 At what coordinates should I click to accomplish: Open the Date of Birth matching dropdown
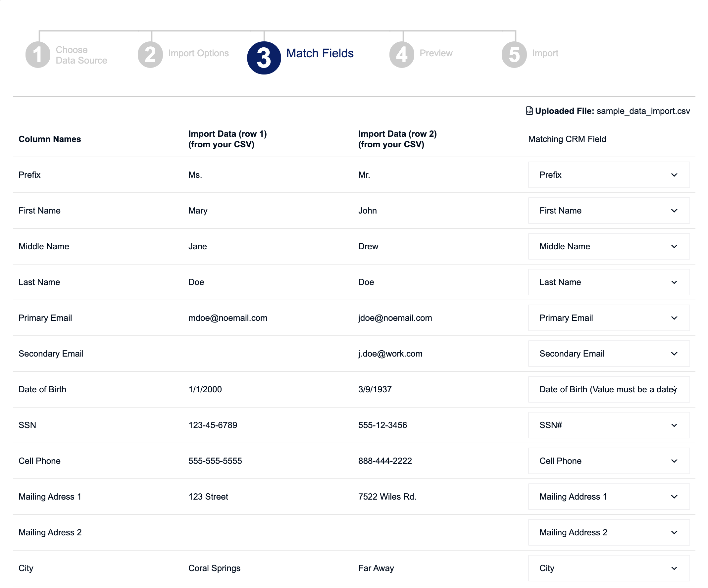[609, 389]
